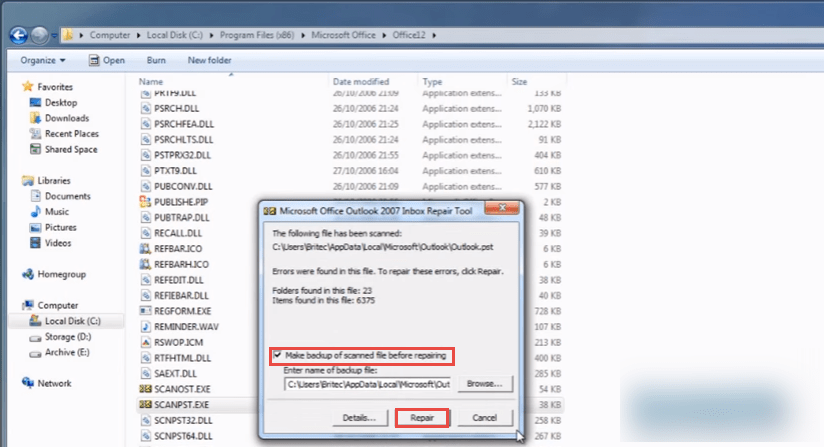Select the PSTPRX32.DLL file name
The height and width of the screenshot is (447, 824).
pos(182,155)
